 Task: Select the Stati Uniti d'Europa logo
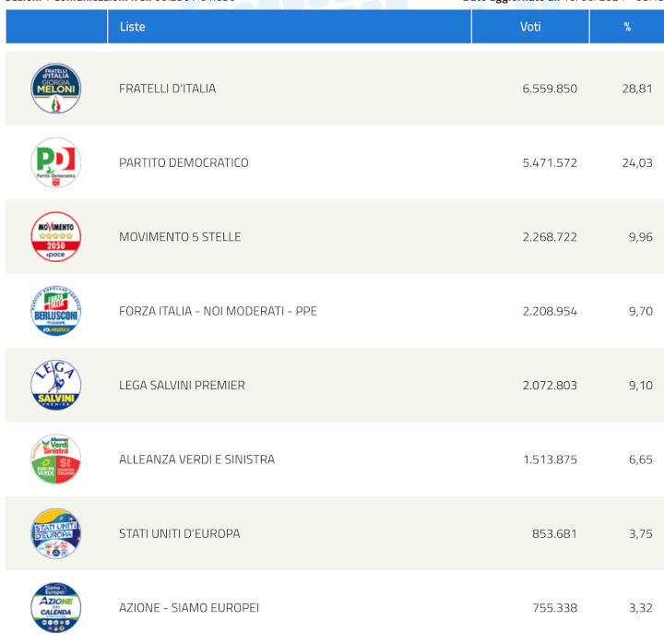[55, 533]
